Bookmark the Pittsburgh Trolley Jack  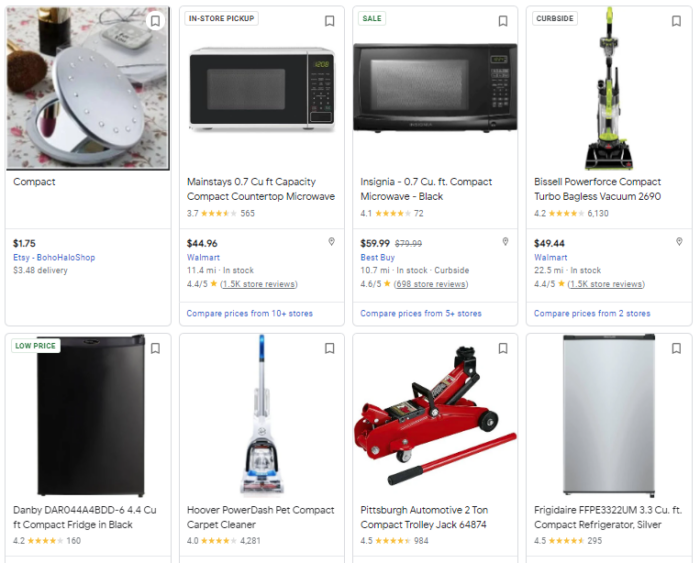coord(503,348)
